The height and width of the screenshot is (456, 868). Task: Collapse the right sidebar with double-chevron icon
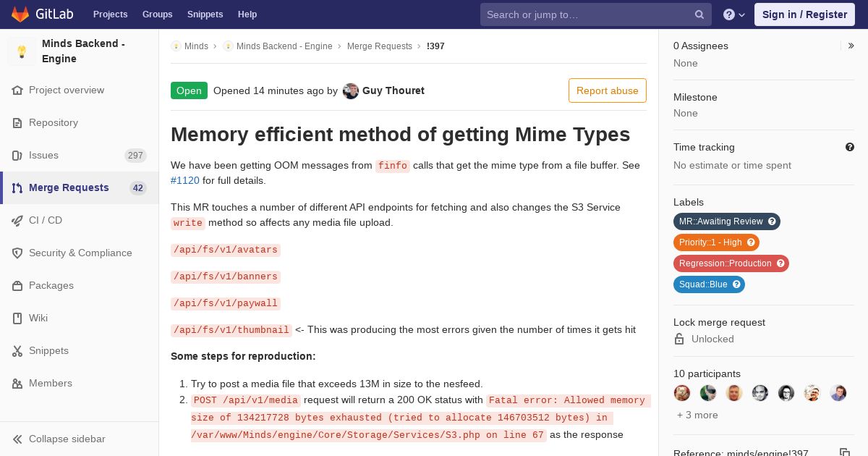pos(851,46)
